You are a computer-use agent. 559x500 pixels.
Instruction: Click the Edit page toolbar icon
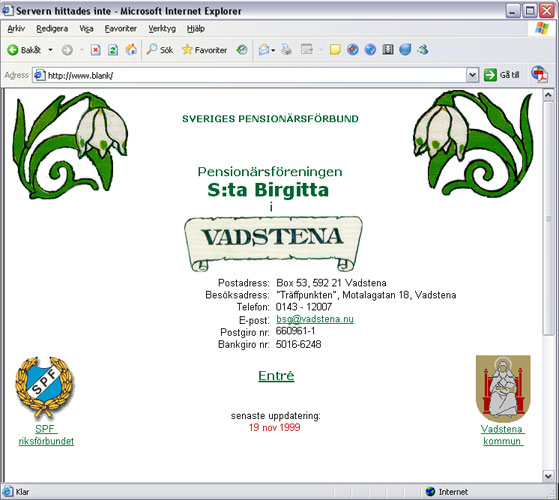coord(307,50)
